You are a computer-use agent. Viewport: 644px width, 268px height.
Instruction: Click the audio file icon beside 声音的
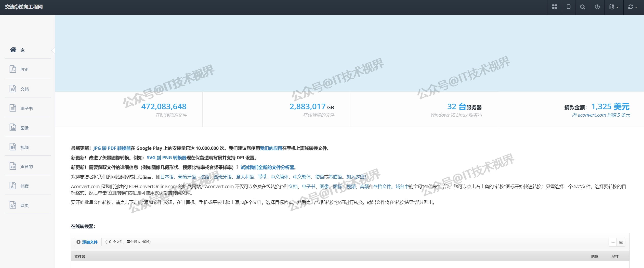click(x=13, y=166)
